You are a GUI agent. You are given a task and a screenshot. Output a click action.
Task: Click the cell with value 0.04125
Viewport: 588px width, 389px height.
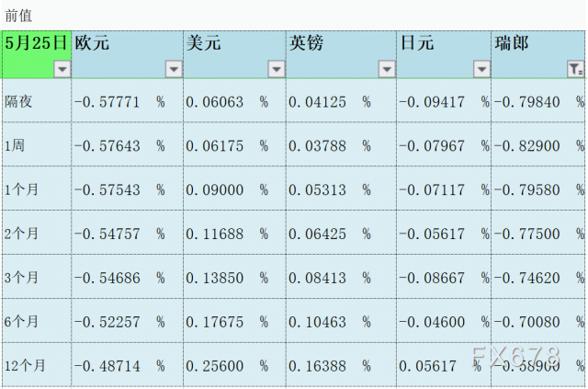coord(341,100)
